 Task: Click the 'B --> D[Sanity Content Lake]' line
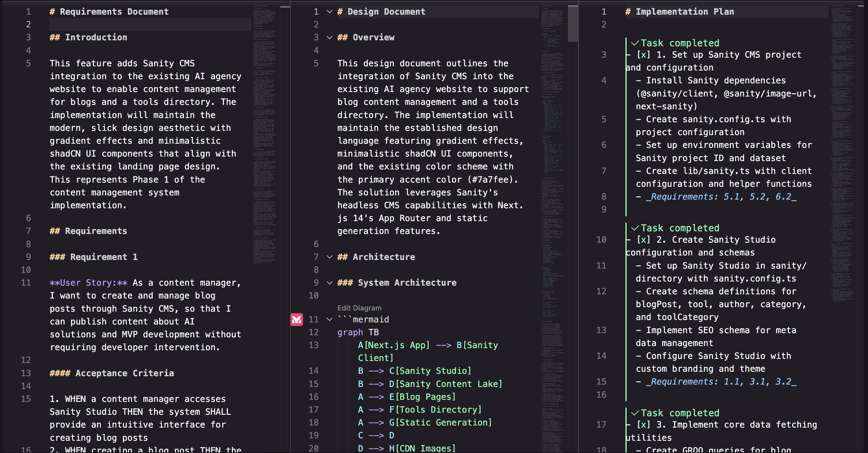430,384
